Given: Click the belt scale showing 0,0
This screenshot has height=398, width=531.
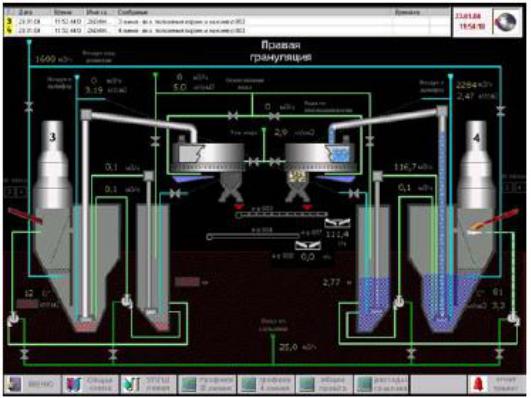Looking at the screenshot, I should tap(307, 245).
